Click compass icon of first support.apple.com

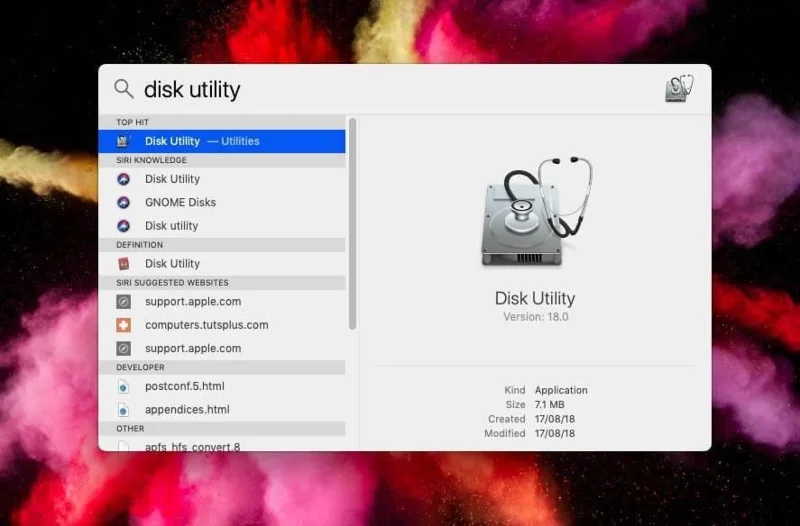pos(123,302)
